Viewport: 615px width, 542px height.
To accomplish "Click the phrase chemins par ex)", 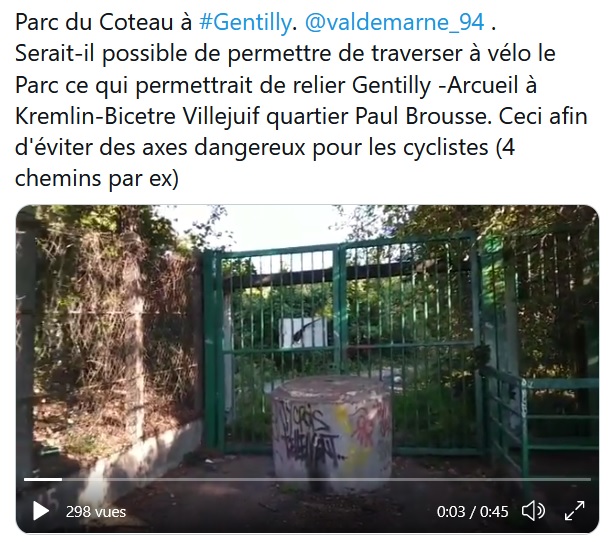I will click(x=97, y=178).
